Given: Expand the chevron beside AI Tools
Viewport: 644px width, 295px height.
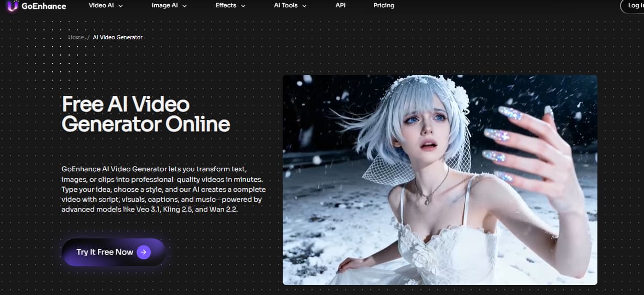Looking at the screenshot, I should [304, 6].
